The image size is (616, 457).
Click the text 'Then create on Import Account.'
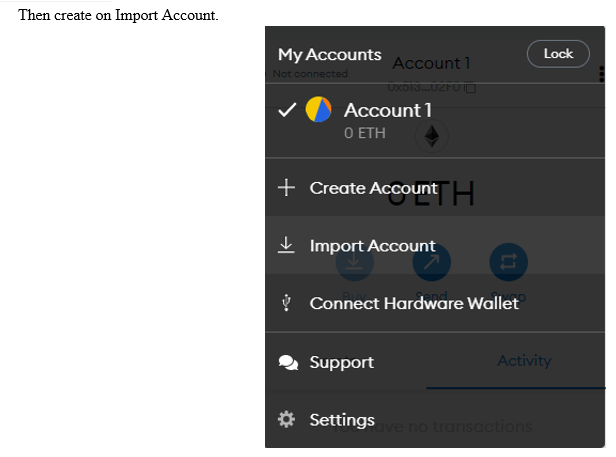point(118,15)
